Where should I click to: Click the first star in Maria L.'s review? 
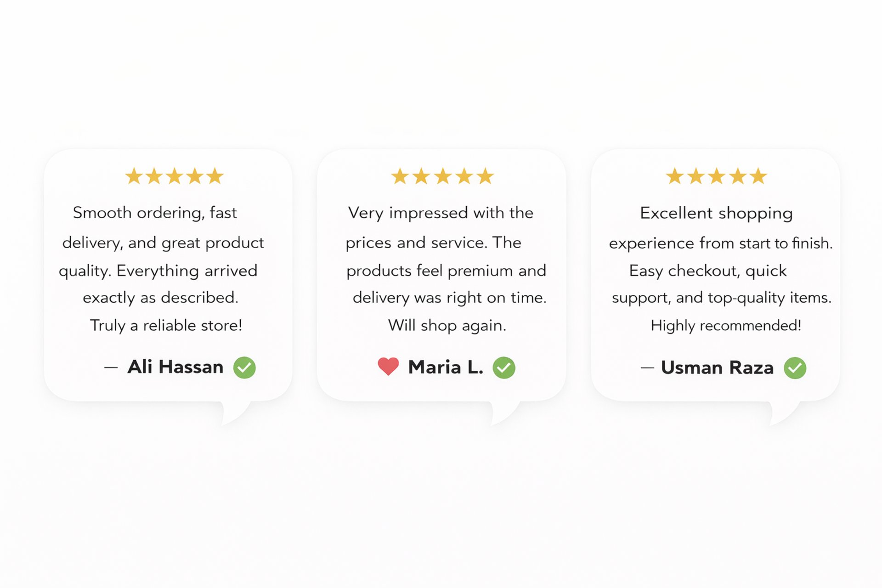[x=400, y=176]
